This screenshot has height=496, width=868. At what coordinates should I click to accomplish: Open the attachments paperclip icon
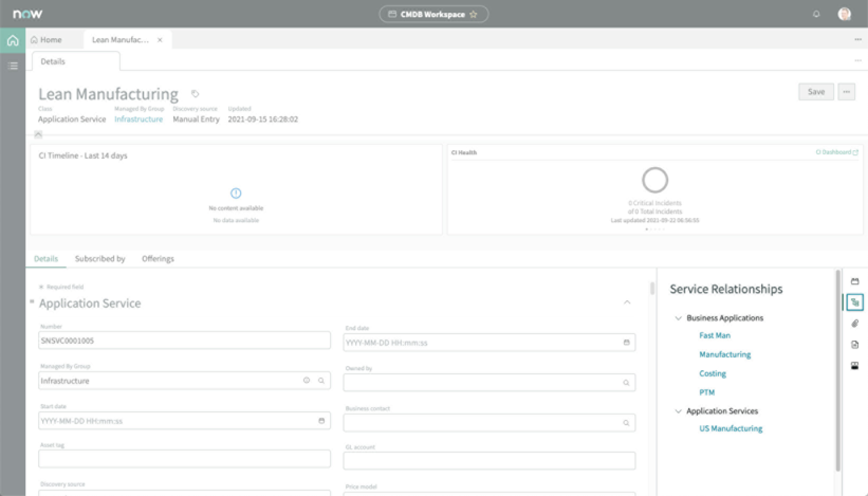[855, 324]
